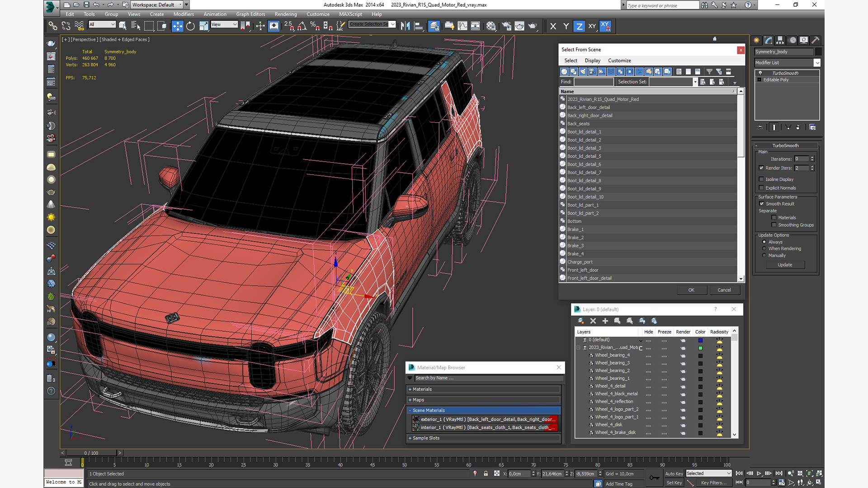Click Delete layer X icon in Layer dialog
The width and height of the screenshot is (868, 488).
[593, 321]
